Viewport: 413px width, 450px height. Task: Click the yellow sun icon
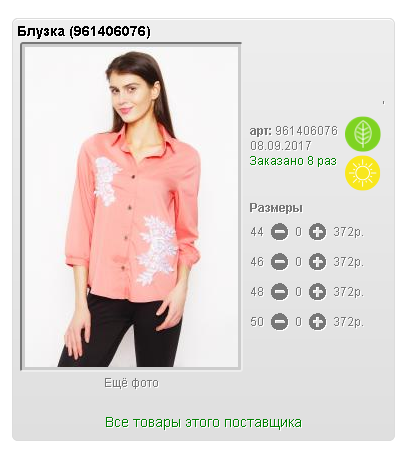click(363, 173)
